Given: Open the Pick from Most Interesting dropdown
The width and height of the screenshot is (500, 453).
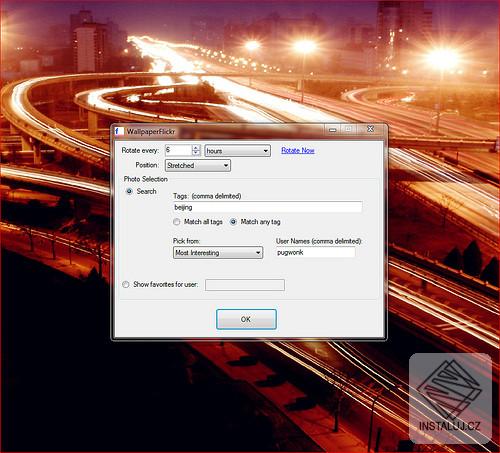Looking at the screenshot, I should pyautogui.click(x=218, y=253).
